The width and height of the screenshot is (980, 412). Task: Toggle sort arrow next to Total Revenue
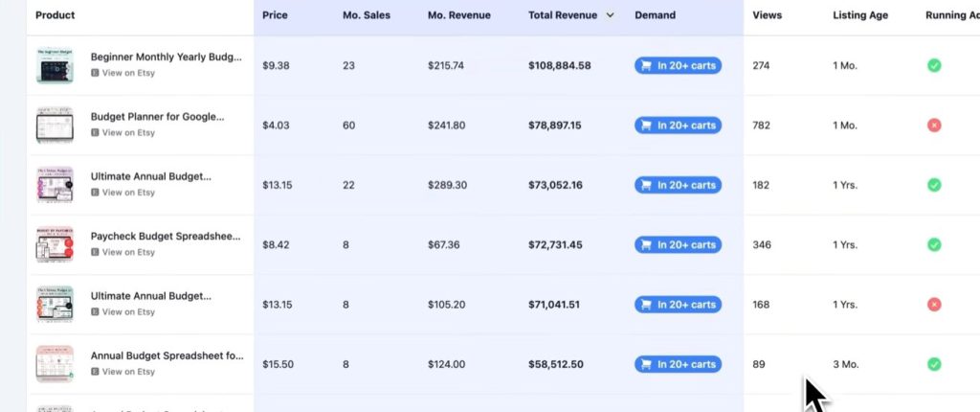(611, 15)
